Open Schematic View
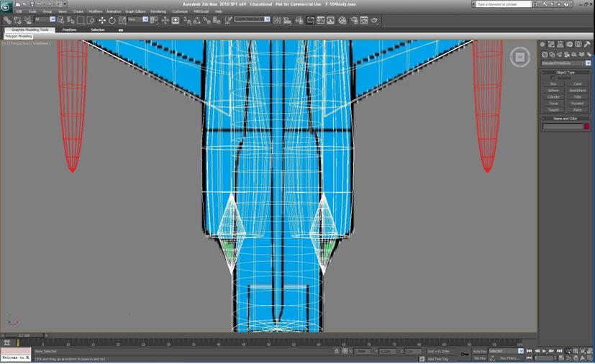This screenshot has width=595, height=364. 330,20
